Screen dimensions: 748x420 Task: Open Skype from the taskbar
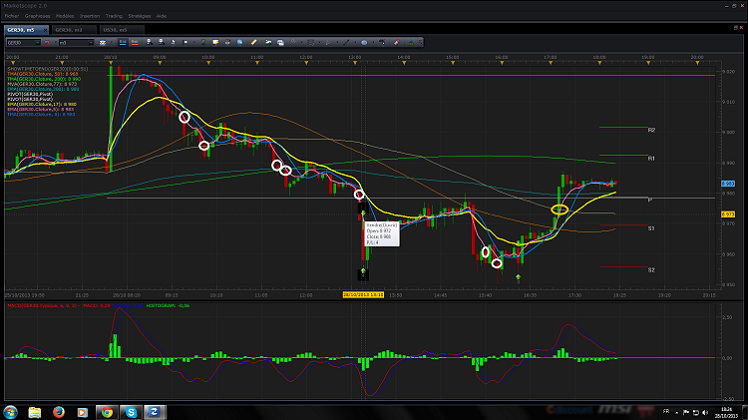(131, 412)
